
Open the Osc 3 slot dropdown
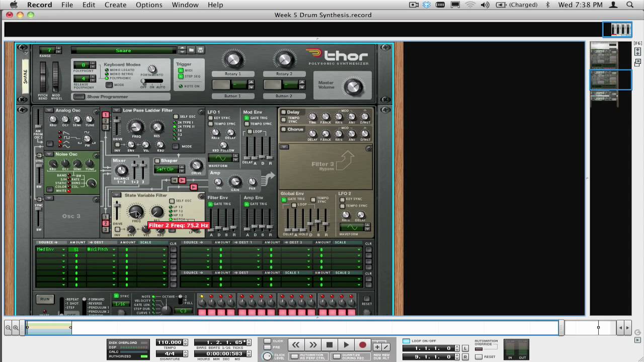pyautogui.click(x=49, y=198)
